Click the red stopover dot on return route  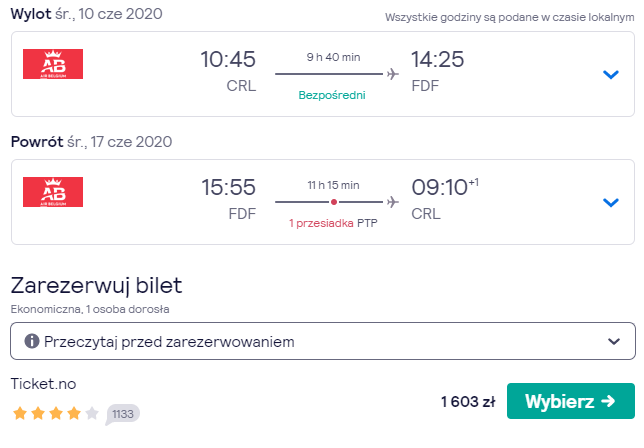(334, 202)
